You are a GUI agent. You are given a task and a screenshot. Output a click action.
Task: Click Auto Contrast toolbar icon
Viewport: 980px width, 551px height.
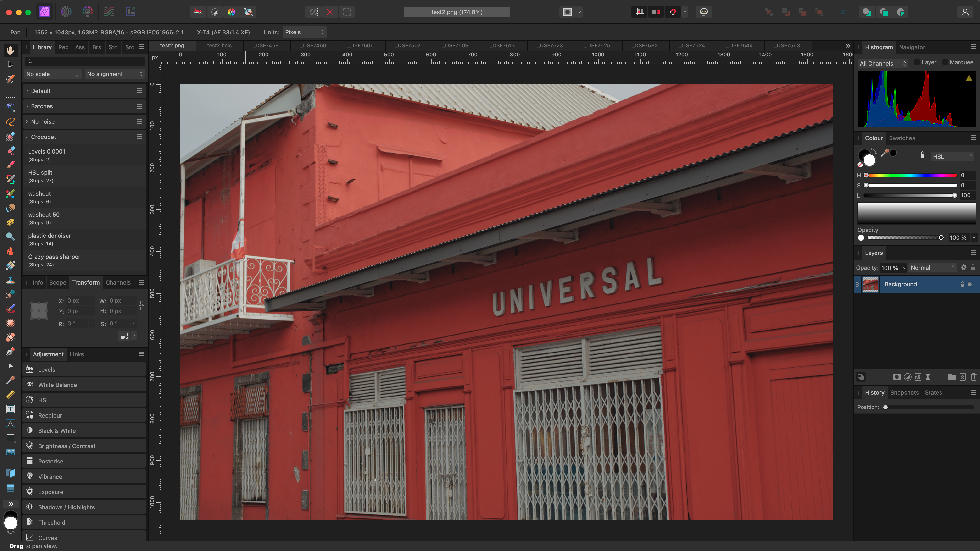point(215,12)
